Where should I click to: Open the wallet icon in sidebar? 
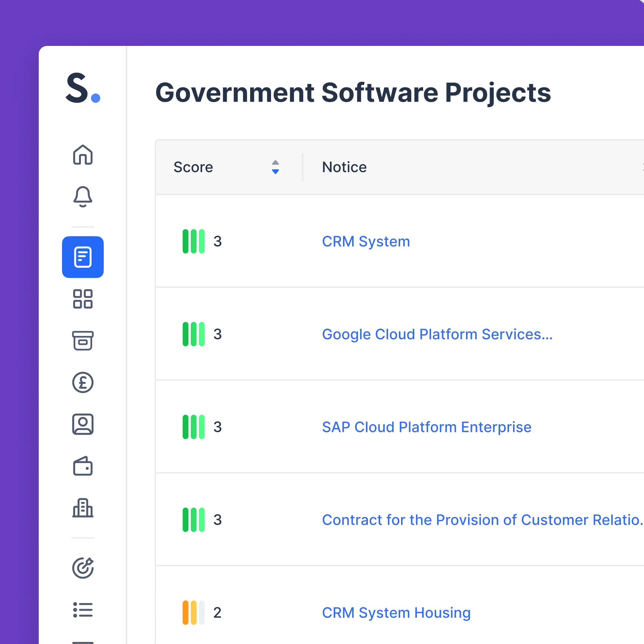click(83, 466)
